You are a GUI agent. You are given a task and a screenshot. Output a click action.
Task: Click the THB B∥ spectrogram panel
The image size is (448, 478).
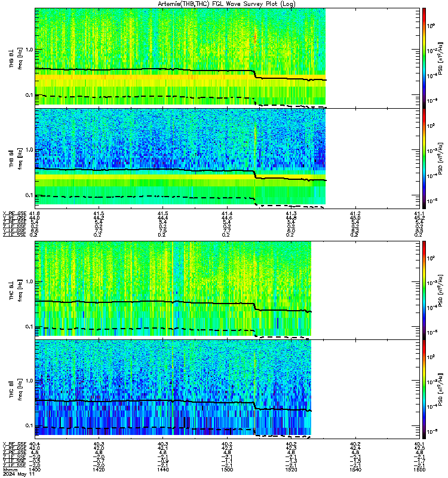click(x=228, y=158)
